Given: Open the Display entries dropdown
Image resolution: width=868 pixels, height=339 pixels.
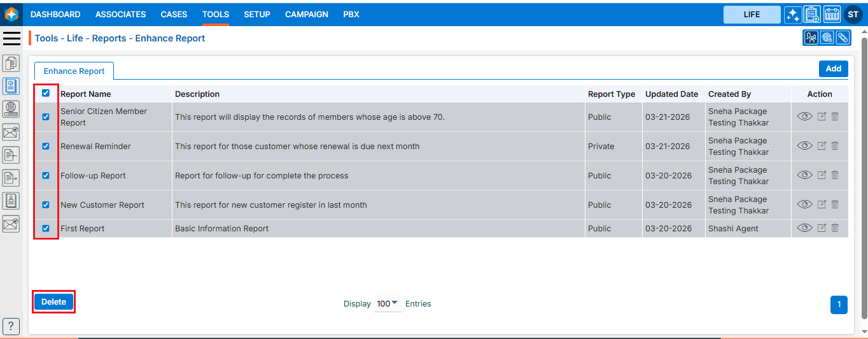Looking at the screenshot, I should point(388,304).
